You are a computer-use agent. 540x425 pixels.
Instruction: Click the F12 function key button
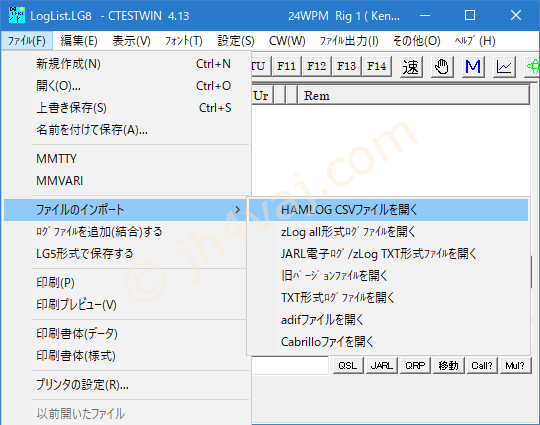point(316,66)
